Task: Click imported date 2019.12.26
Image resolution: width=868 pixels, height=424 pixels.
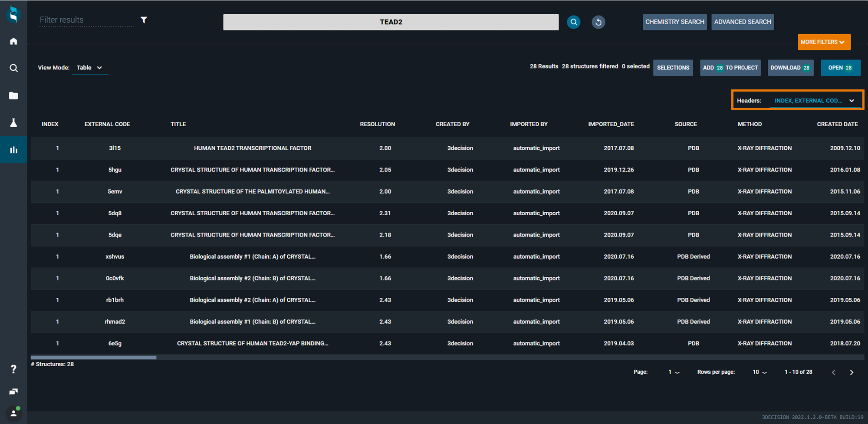Action: click(618, 170)
